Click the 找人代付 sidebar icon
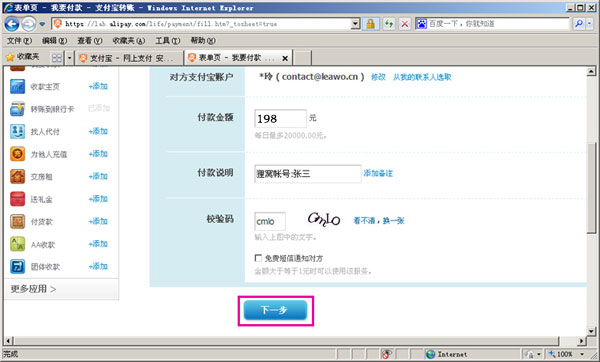The width and height of the screenshot is (600, 362). pyautogui.click(x=17, y=132)
